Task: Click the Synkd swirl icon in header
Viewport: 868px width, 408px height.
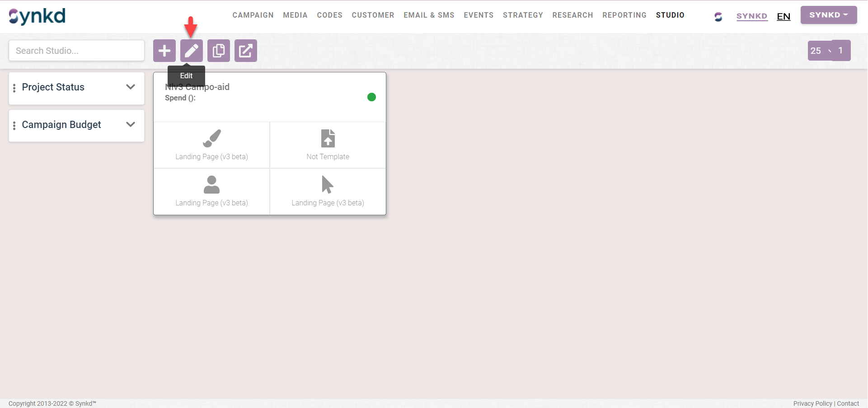Action: pos(718,17)
